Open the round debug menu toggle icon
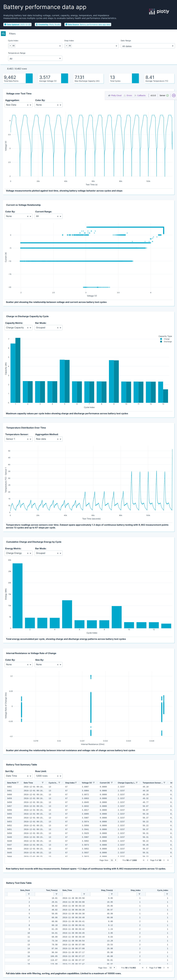177x980 pixels. [174, 95]
